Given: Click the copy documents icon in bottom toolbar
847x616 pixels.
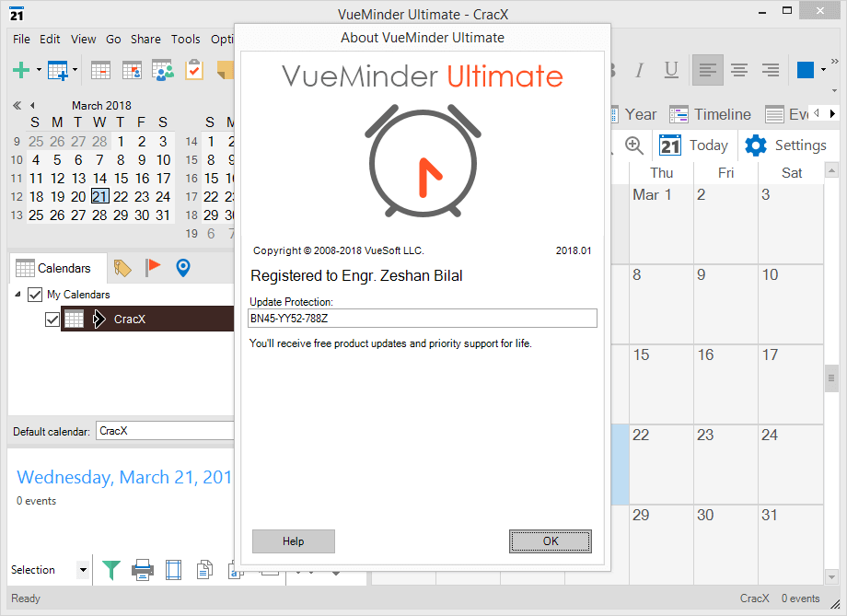Looking at the screenshot, I should [204, 570].
